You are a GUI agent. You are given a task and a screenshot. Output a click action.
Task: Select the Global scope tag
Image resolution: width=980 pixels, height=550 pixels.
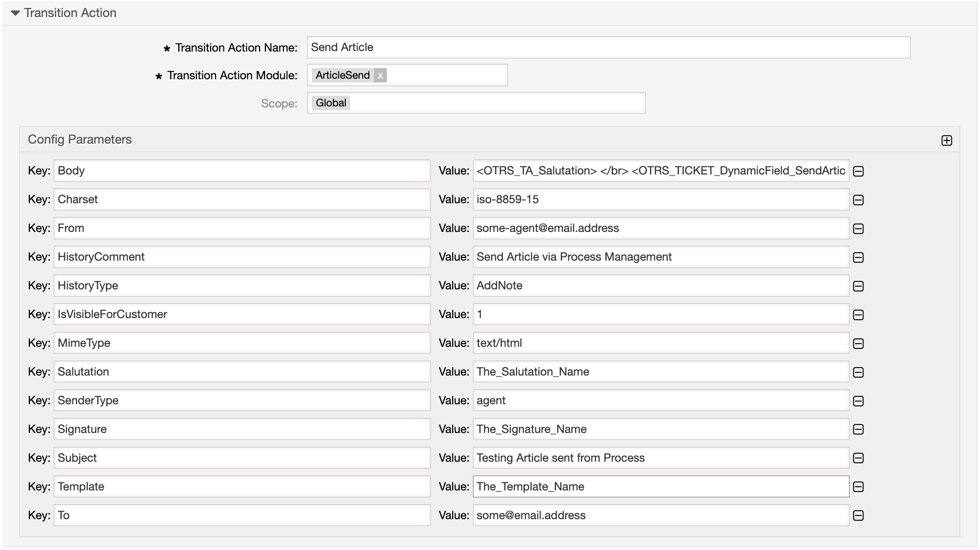[x=331, y=103]
